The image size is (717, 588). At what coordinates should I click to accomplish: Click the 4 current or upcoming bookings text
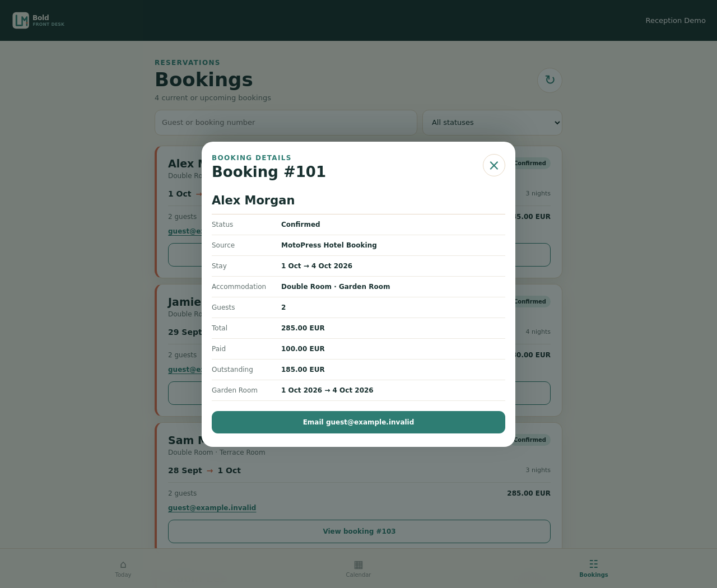pos(213,98)
